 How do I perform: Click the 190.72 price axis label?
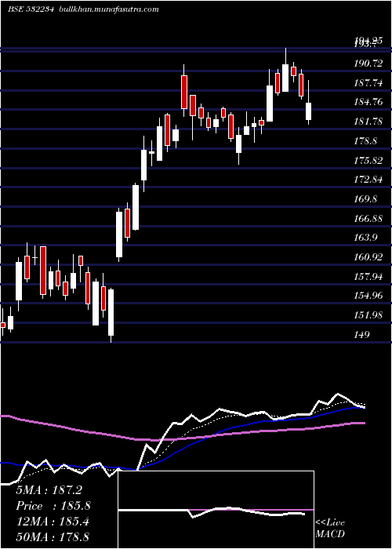[x=368, y=64]
